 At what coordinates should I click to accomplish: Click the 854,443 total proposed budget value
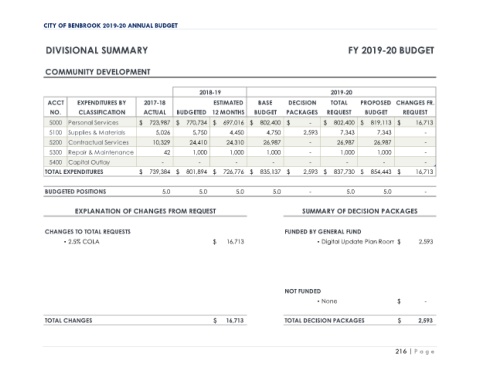(381, 172)
